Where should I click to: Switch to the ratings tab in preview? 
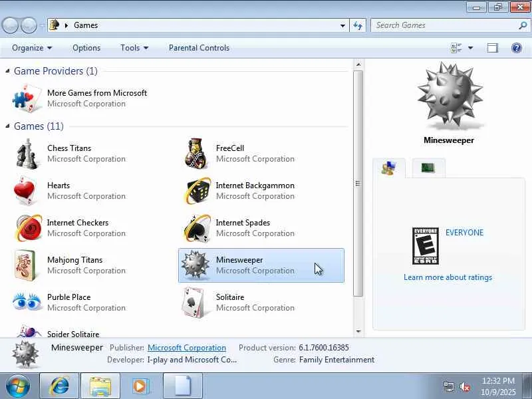click(389, 168)
